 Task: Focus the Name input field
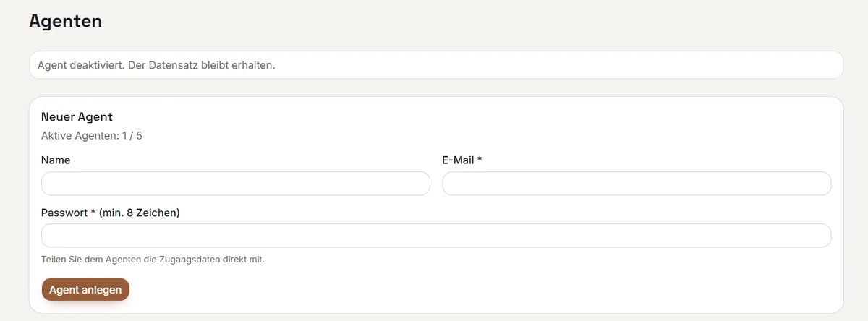coord(236,184)
